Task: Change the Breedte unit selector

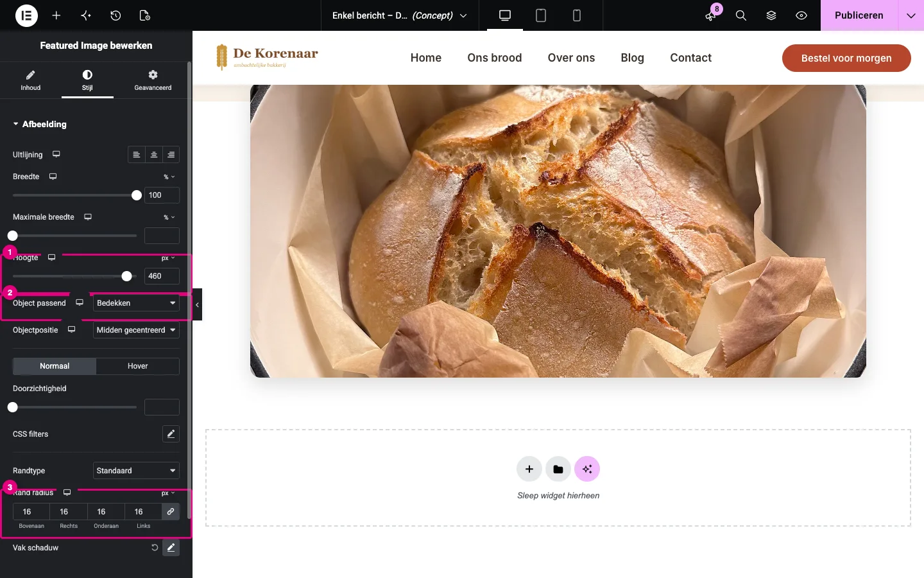Action: pyautogui.click(x=169, y=177)
